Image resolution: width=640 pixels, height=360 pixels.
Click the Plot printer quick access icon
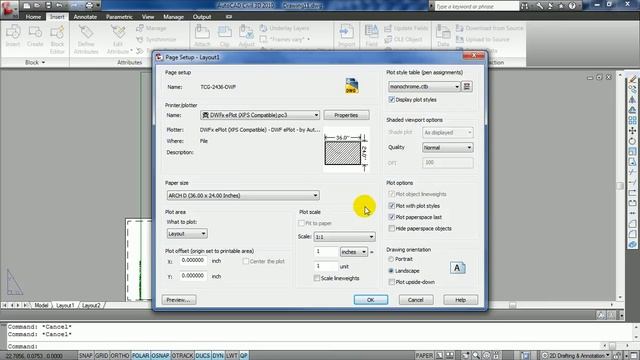[89, 5]
